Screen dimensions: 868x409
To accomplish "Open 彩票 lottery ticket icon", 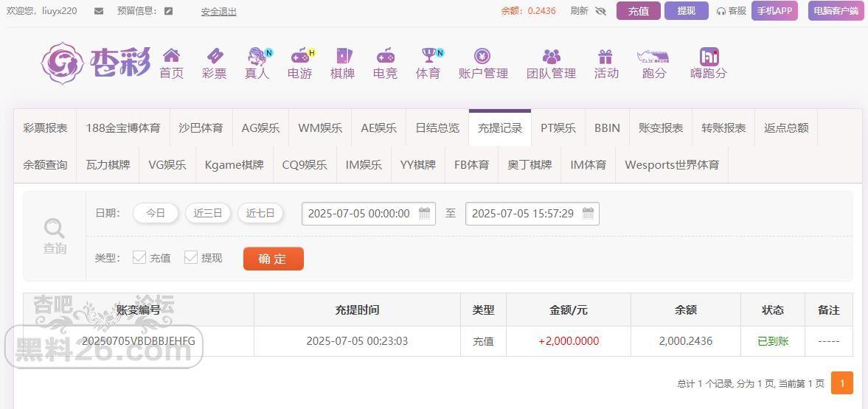I will (x=215, y=55).
